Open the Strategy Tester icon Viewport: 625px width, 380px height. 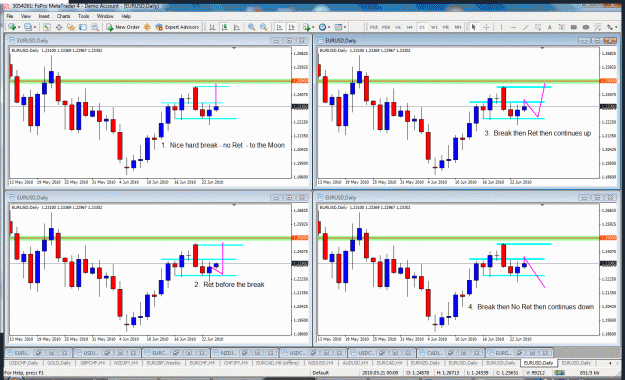click(95, 27)
